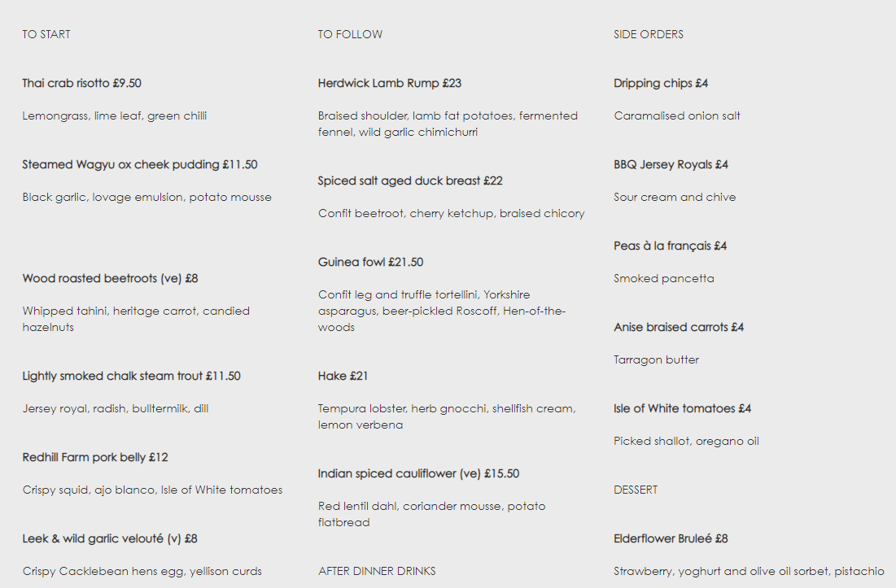Screen dimensions: 896x588
Task: Click BBQ Jersey Royals £4 side
Action: (x=671, y=165)
